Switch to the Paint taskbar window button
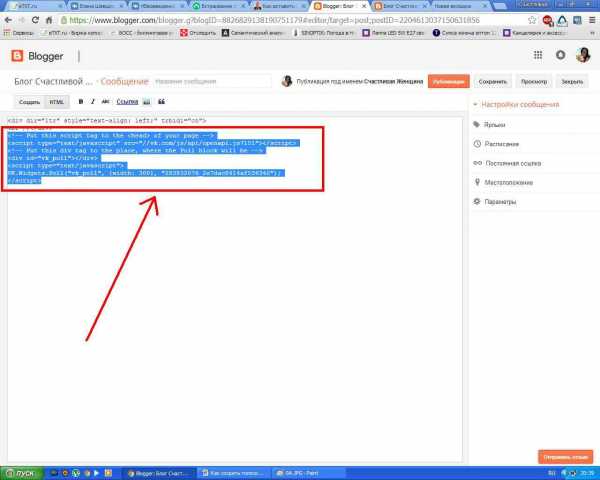 pos(308,473)
